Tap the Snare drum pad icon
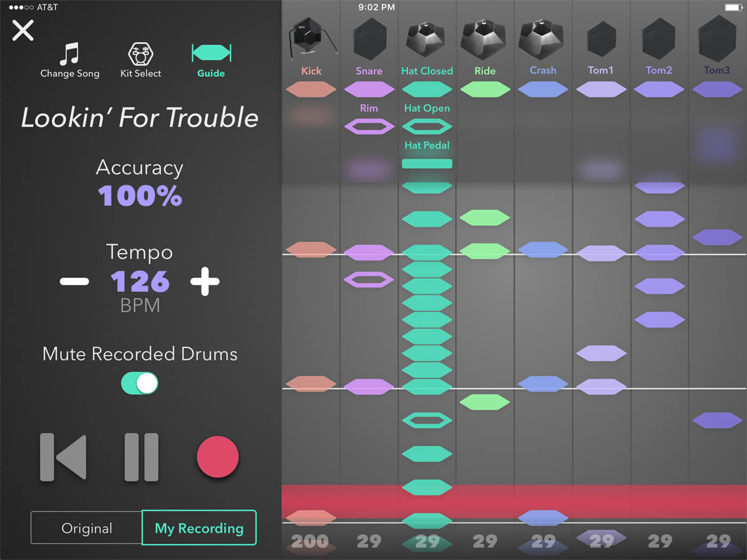 coord(370,39)
